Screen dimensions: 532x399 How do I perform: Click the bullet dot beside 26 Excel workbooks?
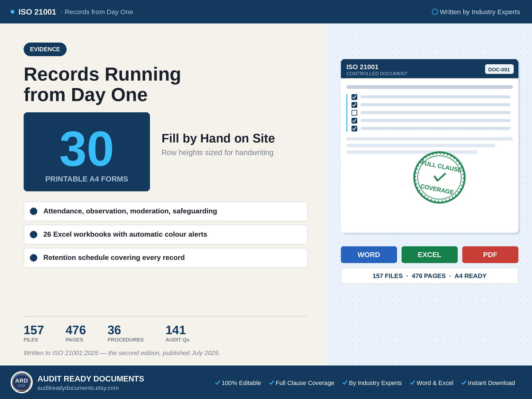(34, 235)
